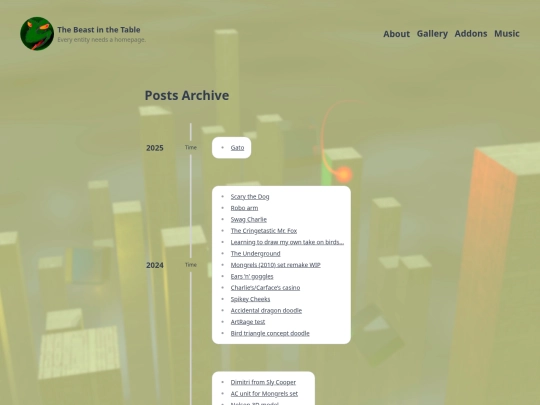Image resolution: width=540 pixels, height=405 pixels.
Task: Open the Addons menu item
Action: pyautogui.click(x=471, y=34)
